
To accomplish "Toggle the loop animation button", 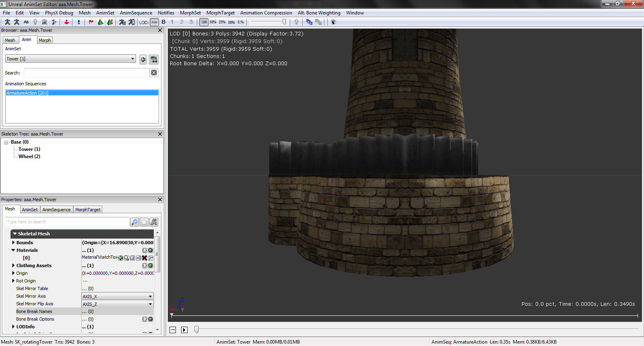I will (173, 330).
